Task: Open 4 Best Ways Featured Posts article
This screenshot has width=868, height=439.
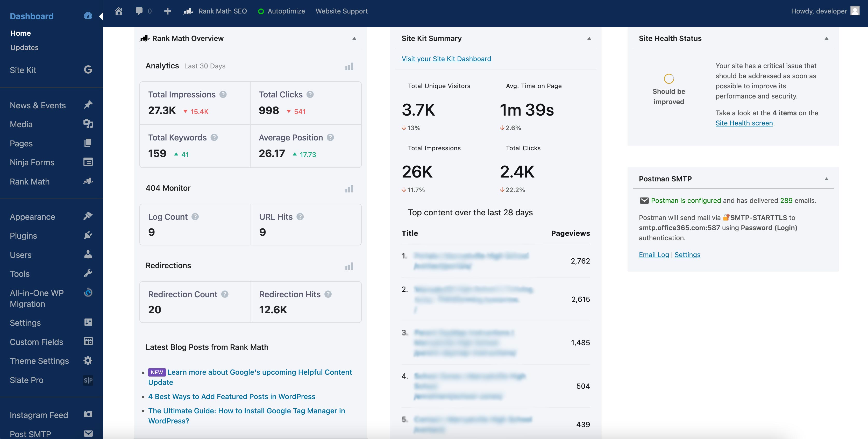Action: (232, 396)
